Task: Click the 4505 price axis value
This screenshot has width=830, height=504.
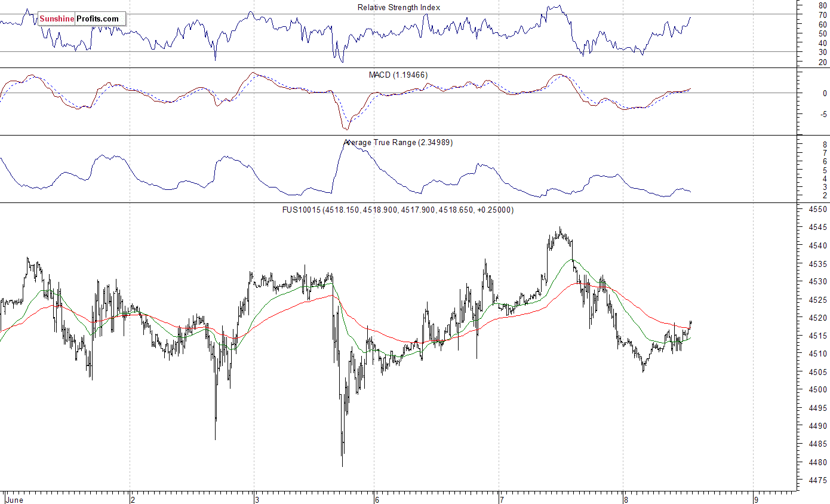Action: point(818,372)
